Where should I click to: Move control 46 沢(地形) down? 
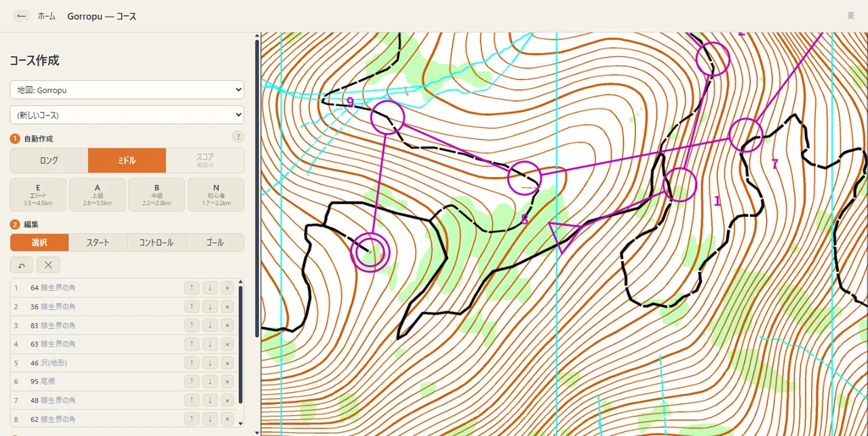210,363
